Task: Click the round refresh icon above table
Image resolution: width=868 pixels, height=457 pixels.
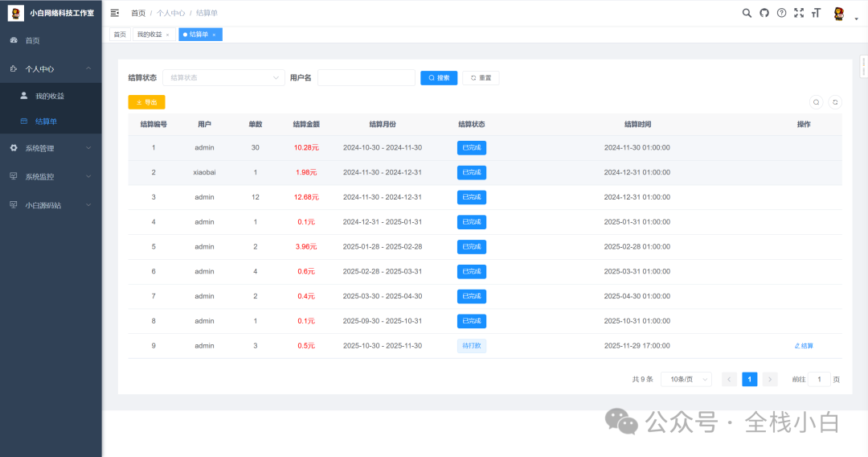Action: 835,102
